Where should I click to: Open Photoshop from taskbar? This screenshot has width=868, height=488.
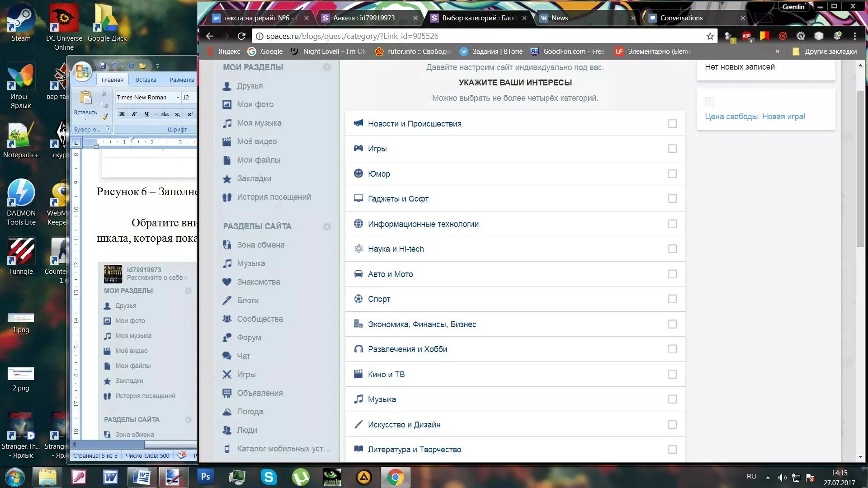(x=205, y=476)
